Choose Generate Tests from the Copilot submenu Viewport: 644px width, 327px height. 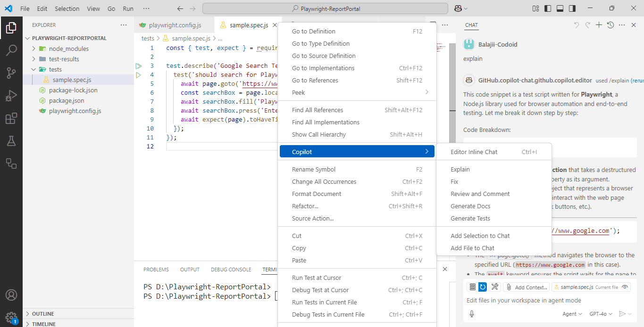[x=471, y=218]
